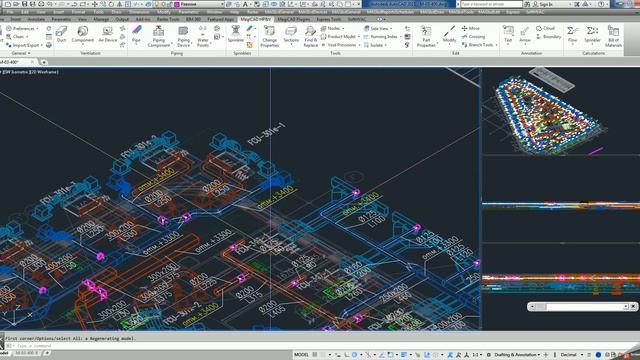
Task: Click the horizontal scrollbar in lower right viewport
Action: [582, 307]
